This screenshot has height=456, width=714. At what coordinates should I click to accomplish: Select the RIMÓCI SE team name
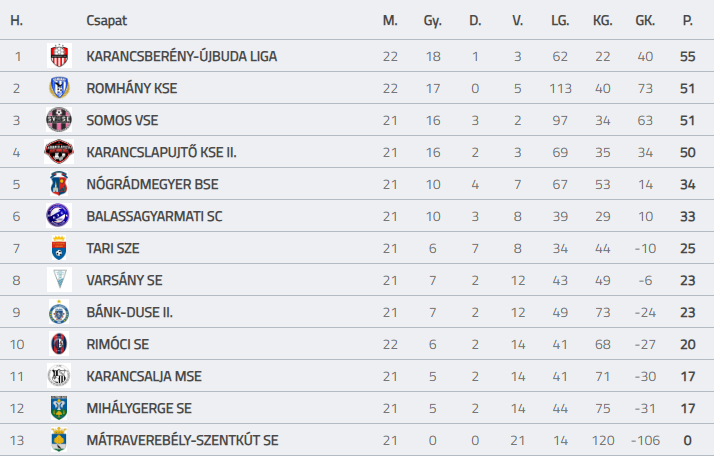click(117, 344)
